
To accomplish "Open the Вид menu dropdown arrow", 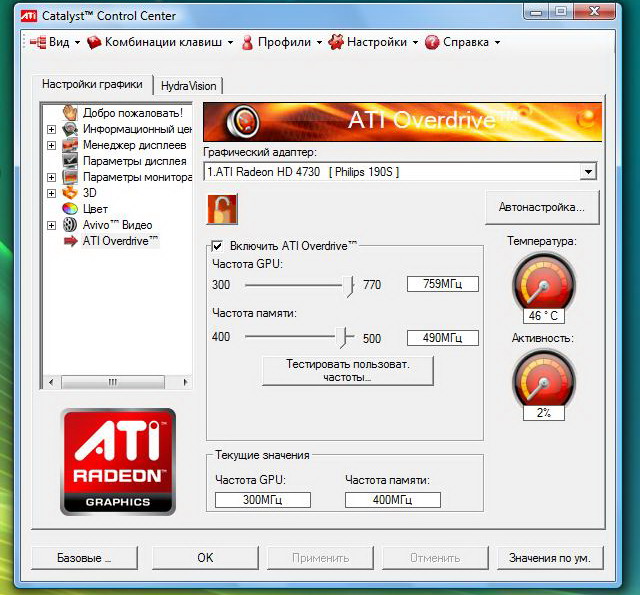I will point(77,42).
